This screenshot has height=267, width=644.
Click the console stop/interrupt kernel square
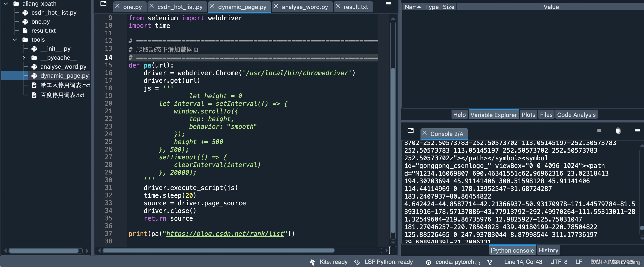coord(599,131)
